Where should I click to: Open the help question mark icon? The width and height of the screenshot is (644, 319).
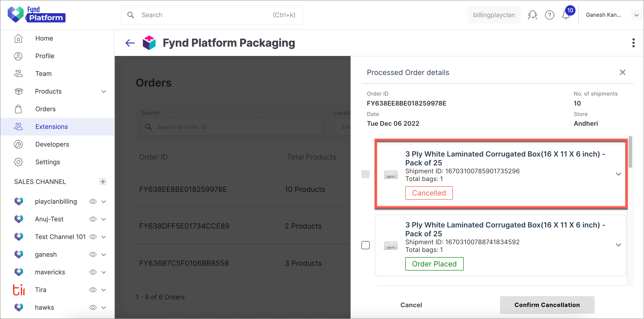549,15
